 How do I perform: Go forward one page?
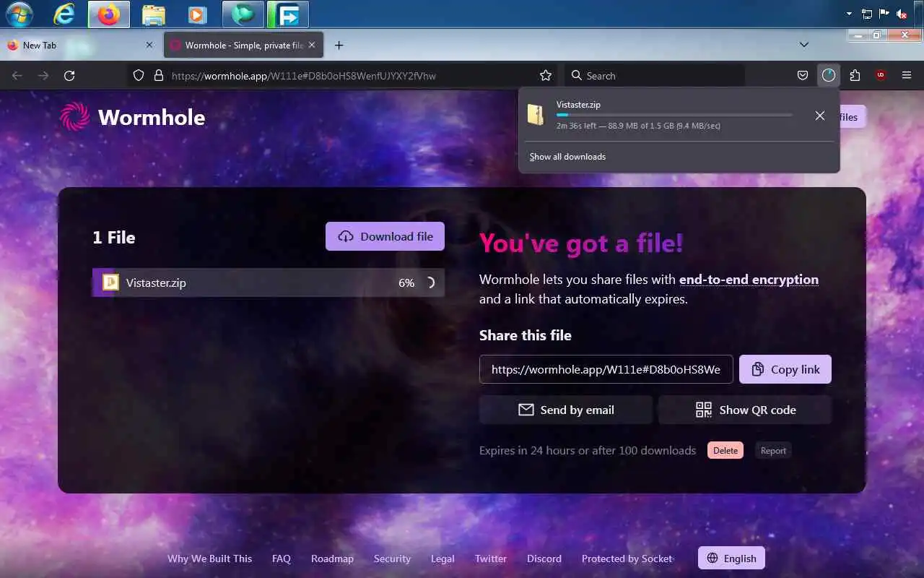(x=43, y=75)
